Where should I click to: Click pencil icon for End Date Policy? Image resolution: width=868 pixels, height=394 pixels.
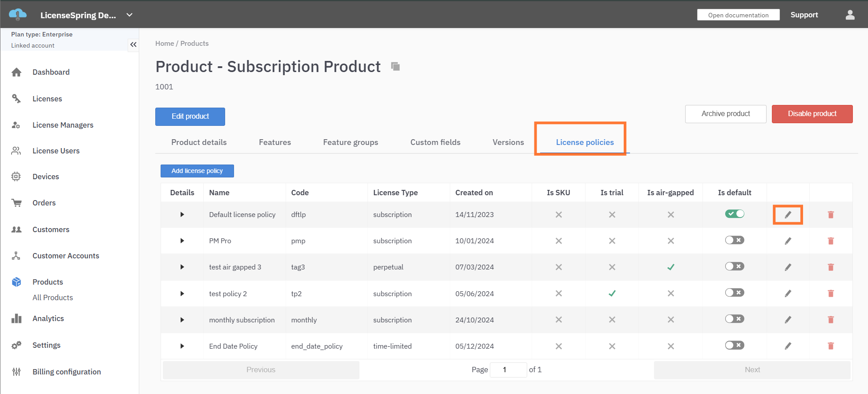coord(787,346)
